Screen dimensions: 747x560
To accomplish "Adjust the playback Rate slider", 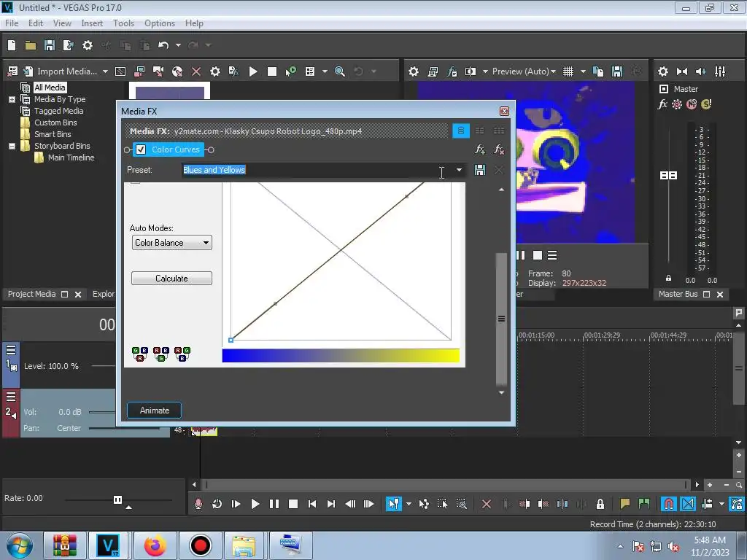I will [117, 499].
